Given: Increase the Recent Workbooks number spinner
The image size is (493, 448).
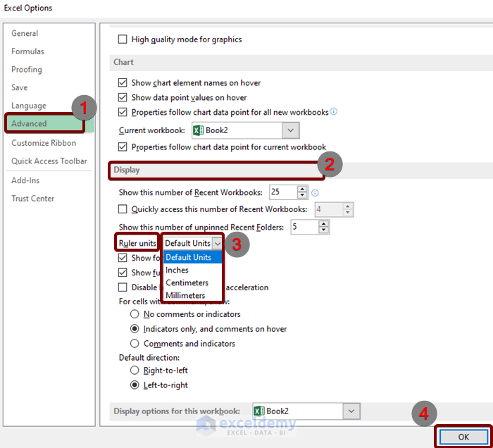Looking at the screenshot, I should [302, 189].
